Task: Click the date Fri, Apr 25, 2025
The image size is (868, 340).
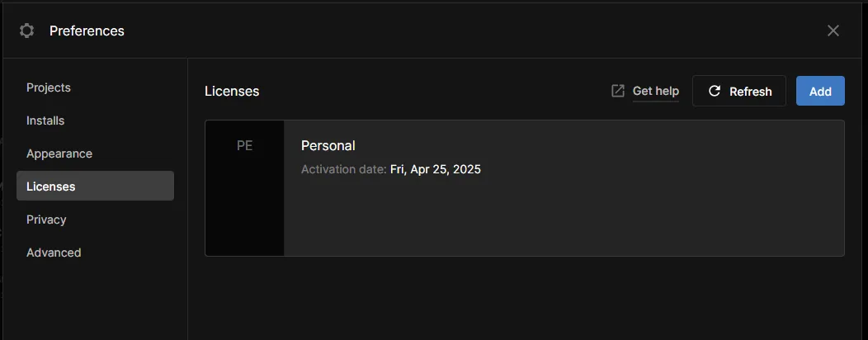Action: [x=436, y=169]
